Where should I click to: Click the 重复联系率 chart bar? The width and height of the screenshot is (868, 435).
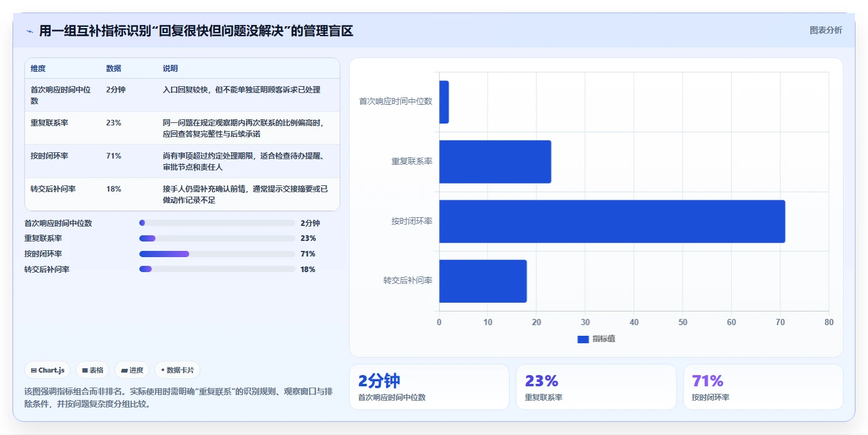495,162
